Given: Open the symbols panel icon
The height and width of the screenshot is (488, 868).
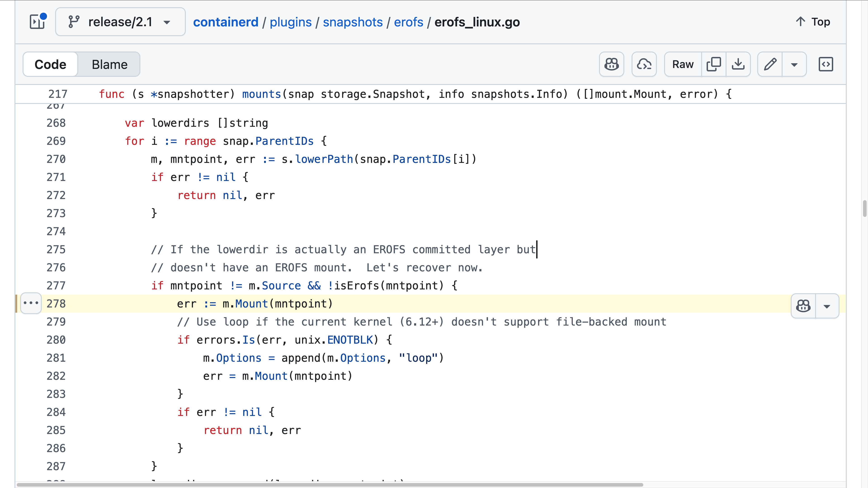Looking at the screenshot, I should click(826, 64).
